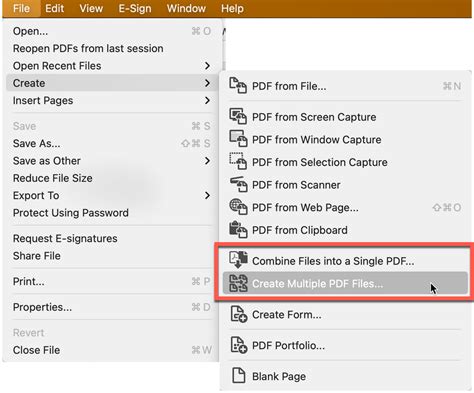474x393 pixels.
Task: Choose Open... from the File menu
Action: coord(112,31)
